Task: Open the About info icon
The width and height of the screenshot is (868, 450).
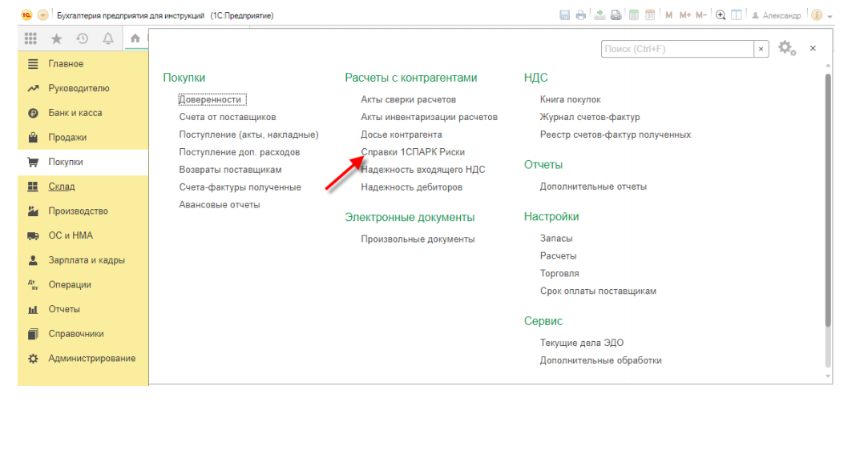Action: (x=817, y=15)
